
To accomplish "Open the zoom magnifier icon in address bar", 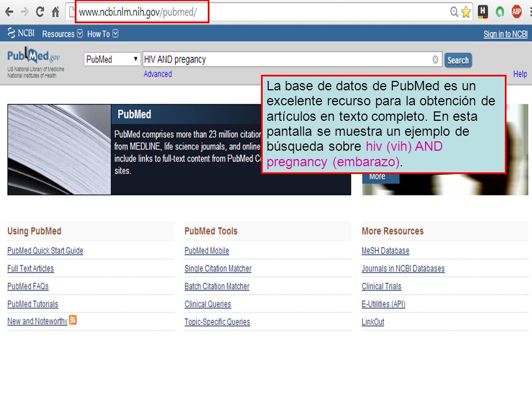I will [x=454, y=12].
